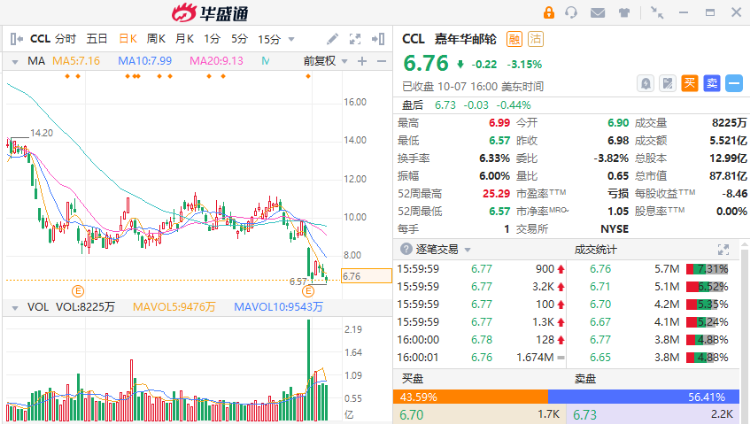Set a price alert bell icon
The width and height of the screenshot is (750, 424).
(x=646, y=84)
